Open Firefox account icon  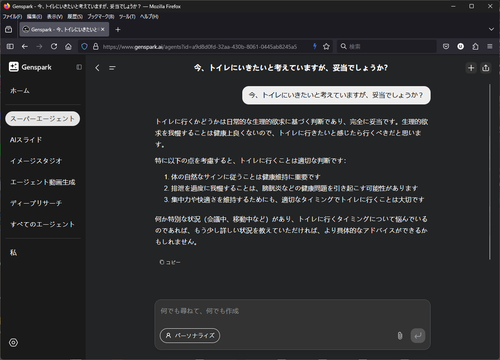[461, 47]
